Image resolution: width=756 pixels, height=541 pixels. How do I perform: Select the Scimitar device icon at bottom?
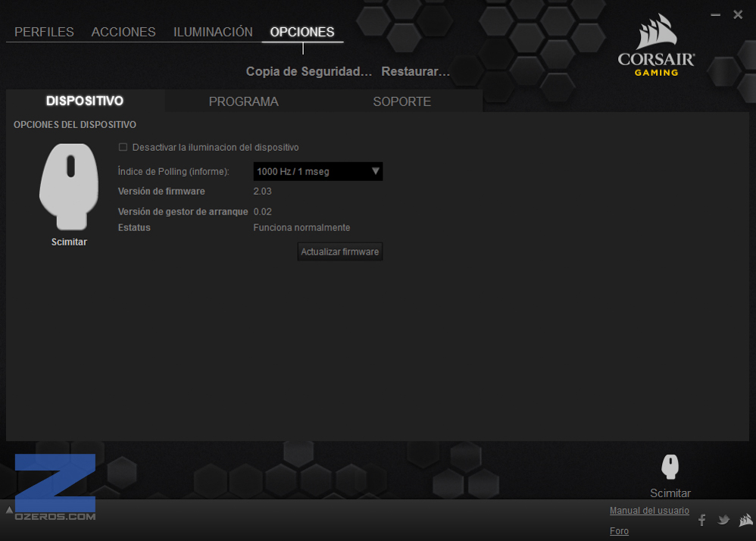pos(670,467)
